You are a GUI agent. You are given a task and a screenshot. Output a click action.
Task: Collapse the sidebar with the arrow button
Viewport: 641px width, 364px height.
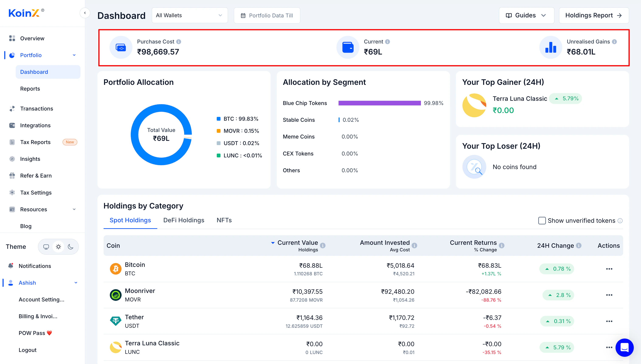pyautogui.click(x=85, y=13)
